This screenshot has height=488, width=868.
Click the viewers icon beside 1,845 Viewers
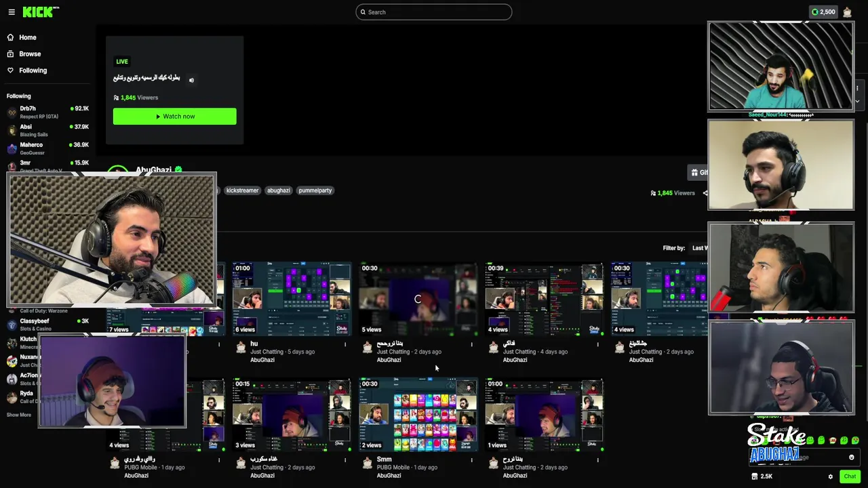(653, 193)
